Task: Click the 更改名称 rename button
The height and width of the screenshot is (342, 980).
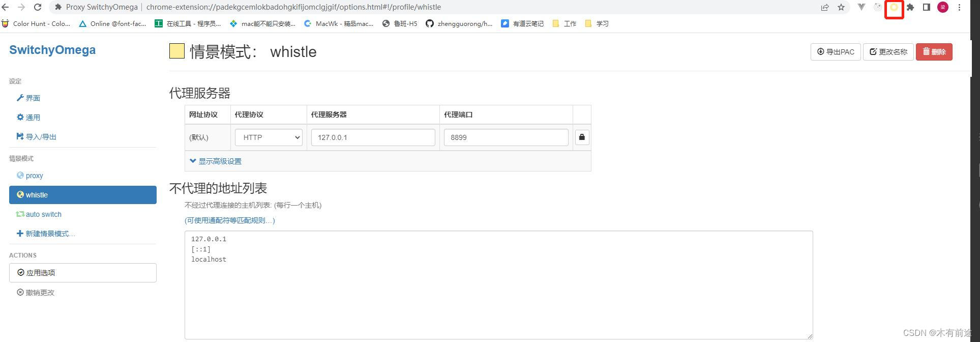Action: tap(888, 52)
